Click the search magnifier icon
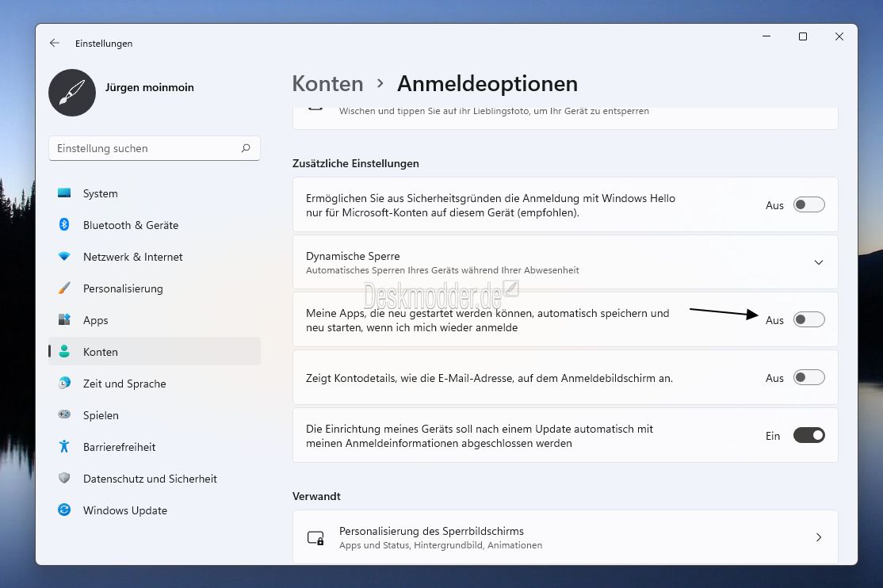 pos(246,148)
